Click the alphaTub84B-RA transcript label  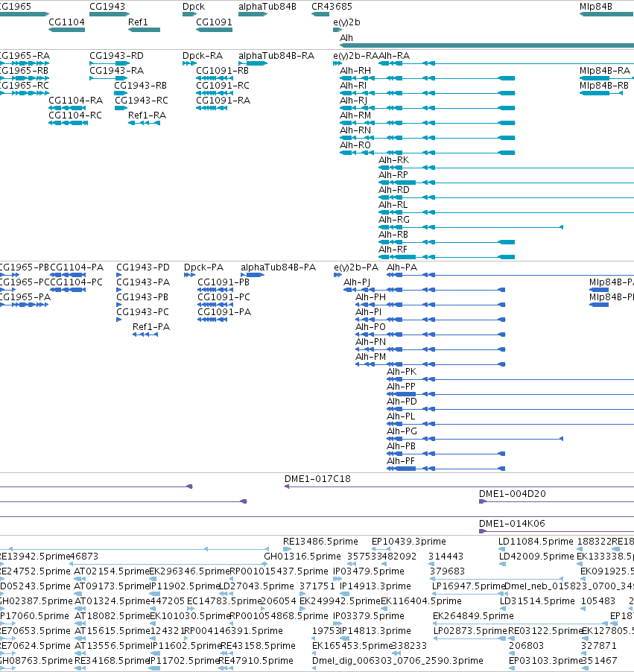[x=276, y=56]
